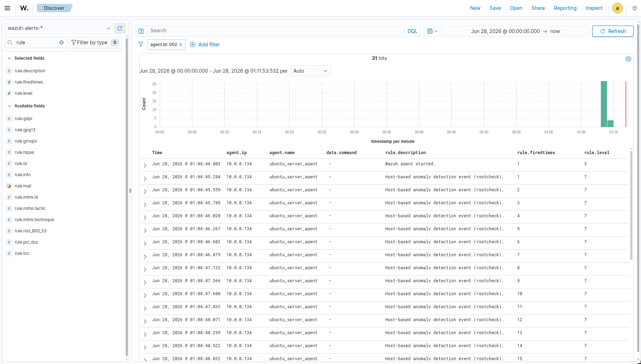641x364 pixels.
Task: Click the tall green histogram bar
Action: 604,104
